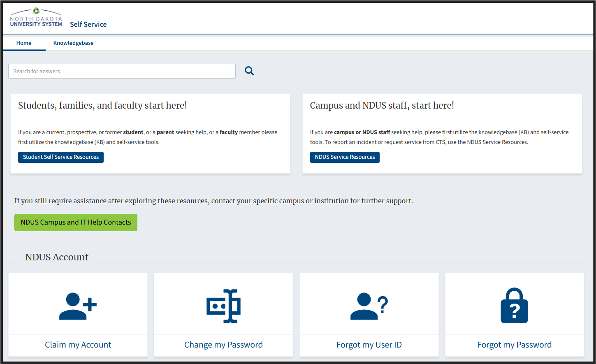Viewport: 596px width, 364px height.
Task: Follow the Forgot my User ID link text
Action: point(369,345)
